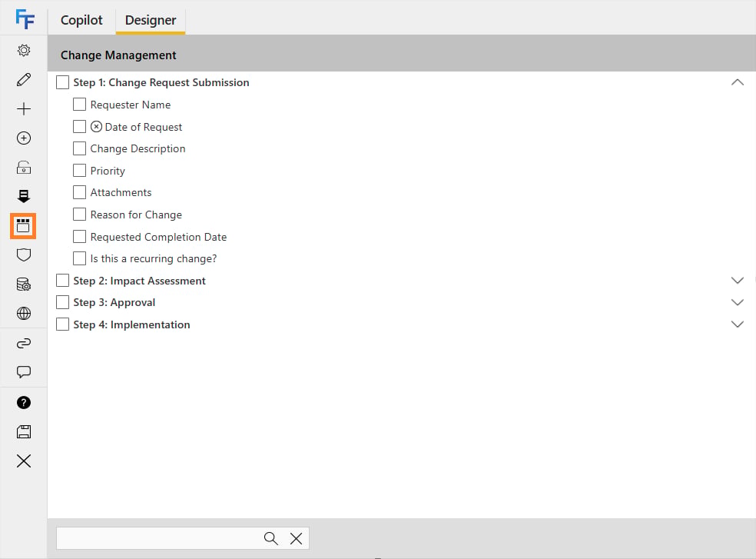Check the recurring change checkbox
The height and width of the screenshot is (559, 756).
pos(80,258)
